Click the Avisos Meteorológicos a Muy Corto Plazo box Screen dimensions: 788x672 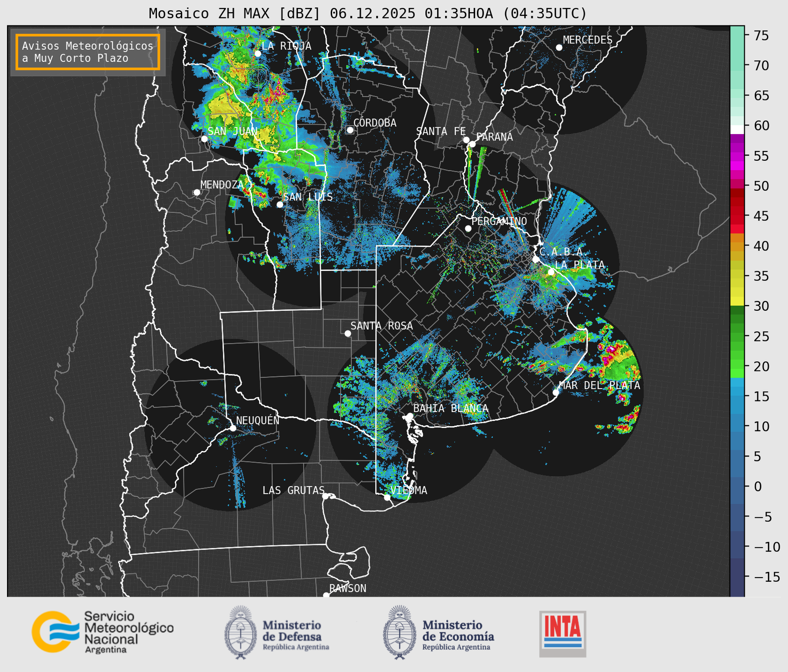tap(88, 52)
